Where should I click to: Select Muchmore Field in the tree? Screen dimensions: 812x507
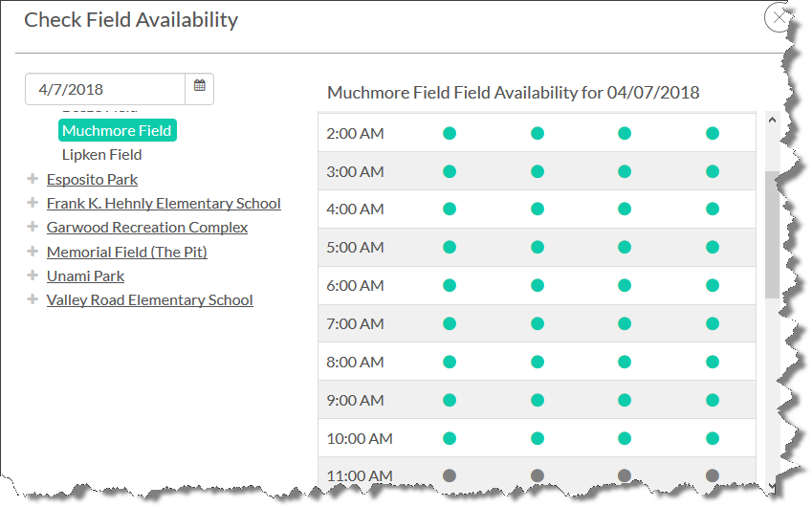pos(117,130)
